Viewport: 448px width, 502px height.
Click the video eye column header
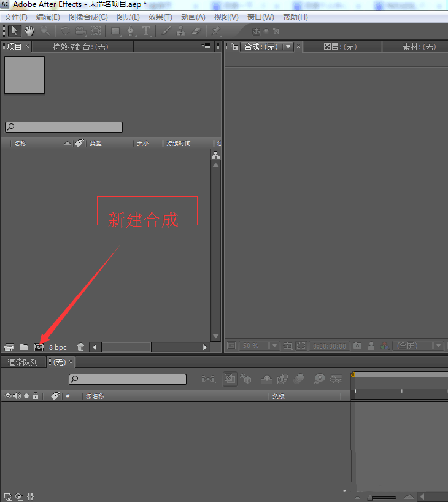8,396
